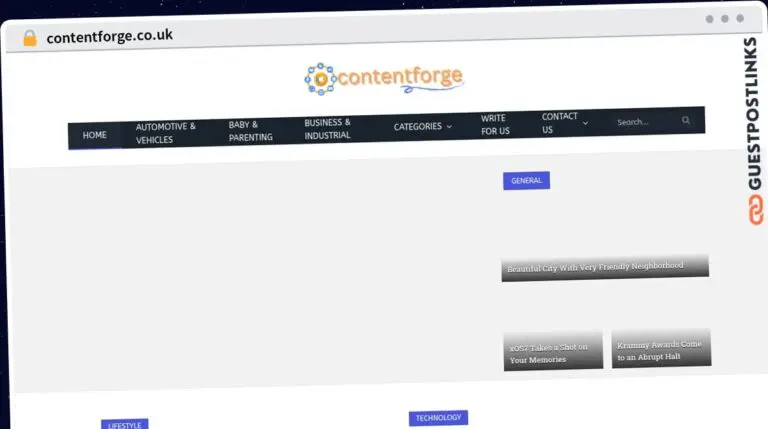Viewport: 768px width, 429px height.
Task: Open Baby & Parenting menu
Action: coord(250,131)
